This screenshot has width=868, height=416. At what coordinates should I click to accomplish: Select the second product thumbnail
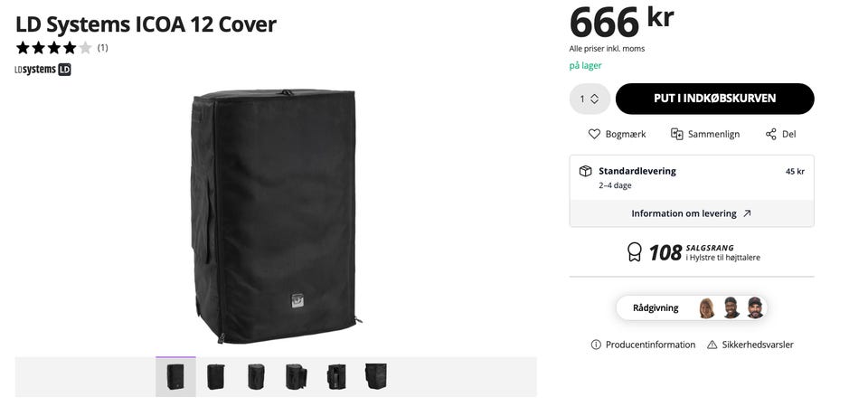tap(216, 377)
